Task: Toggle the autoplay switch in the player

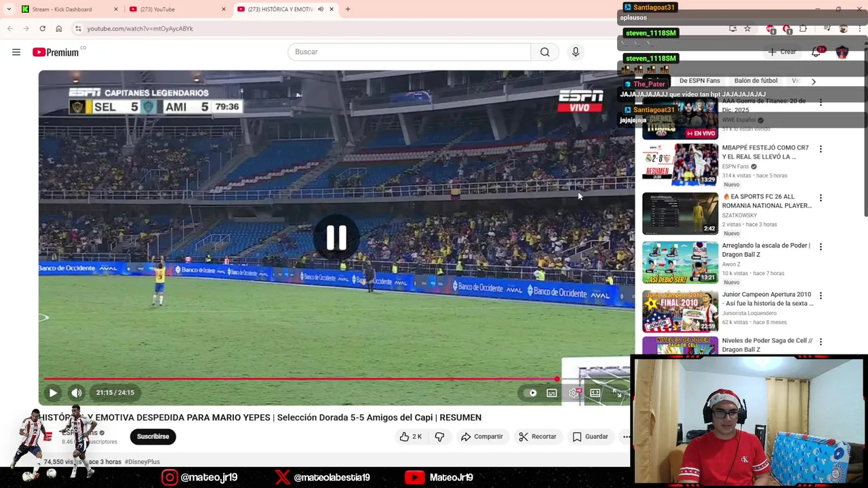Action: (x=530, y=392)
